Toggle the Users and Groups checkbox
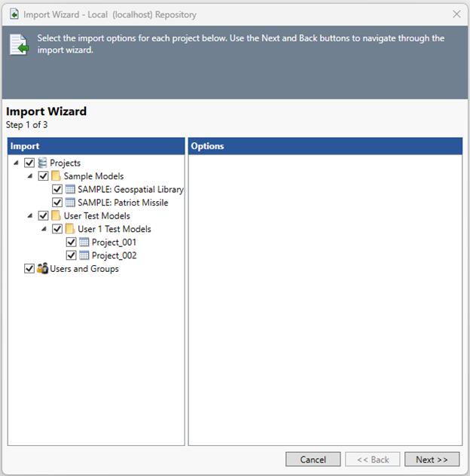 tap(29, 269)
